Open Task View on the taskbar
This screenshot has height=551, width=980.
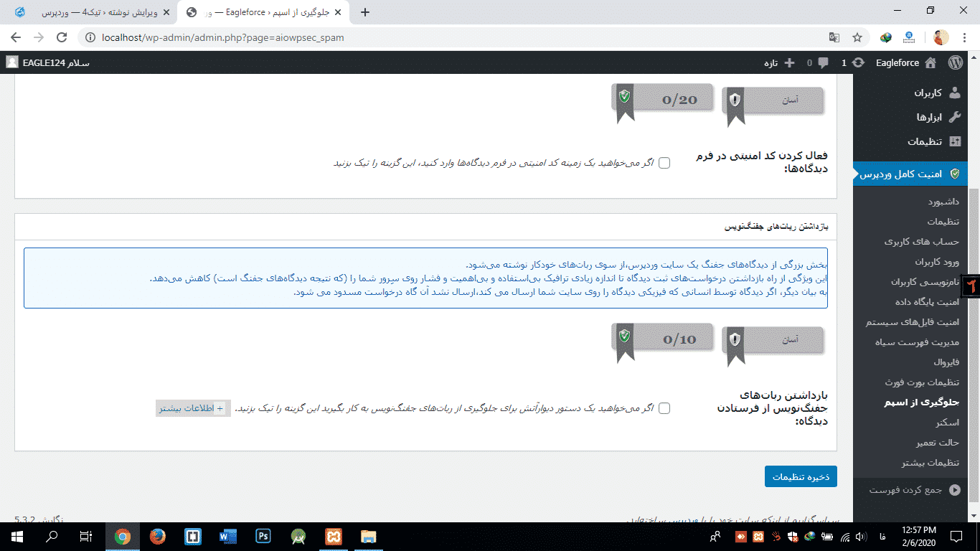86,537
